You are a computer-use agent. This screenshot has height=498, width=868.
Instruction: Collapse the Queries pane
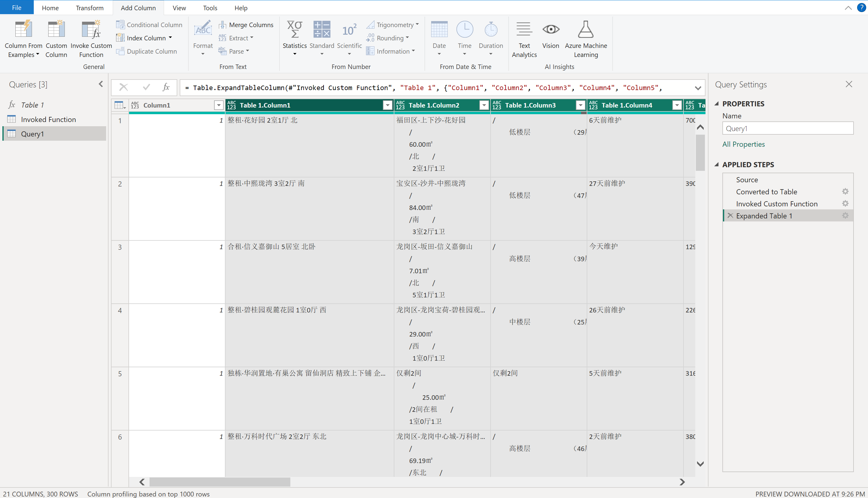(x=101, y=84)
